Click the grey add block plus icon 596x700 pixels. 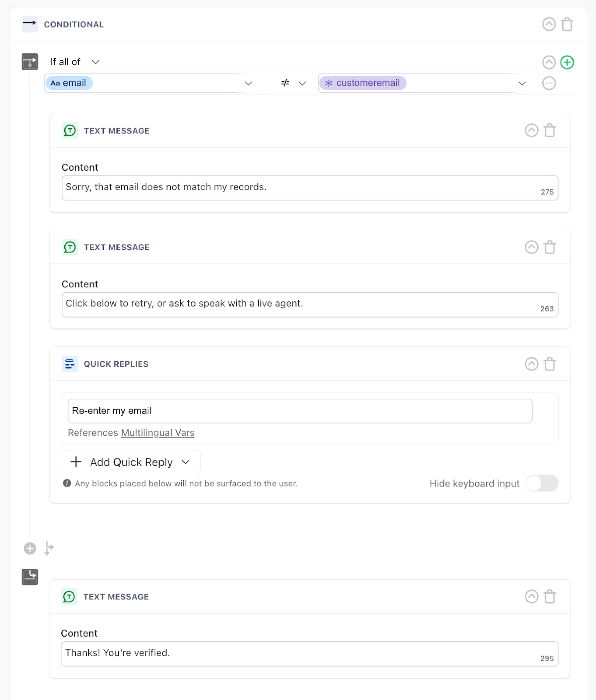coord(30,548)
